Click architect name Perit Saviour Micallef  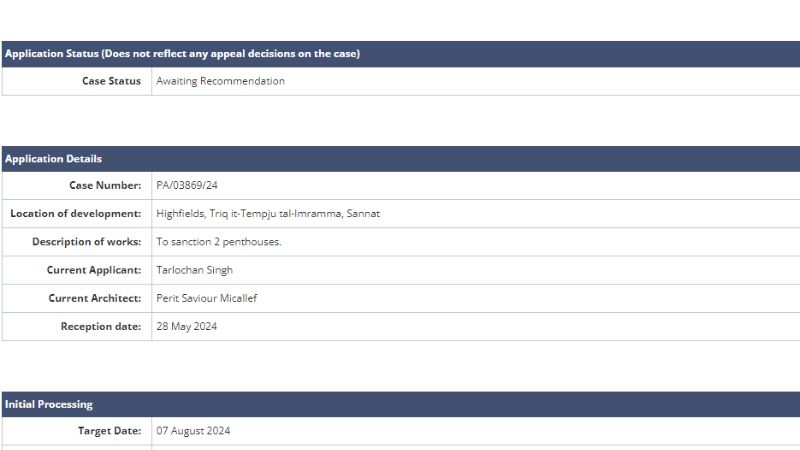click(x=207, y=298)
